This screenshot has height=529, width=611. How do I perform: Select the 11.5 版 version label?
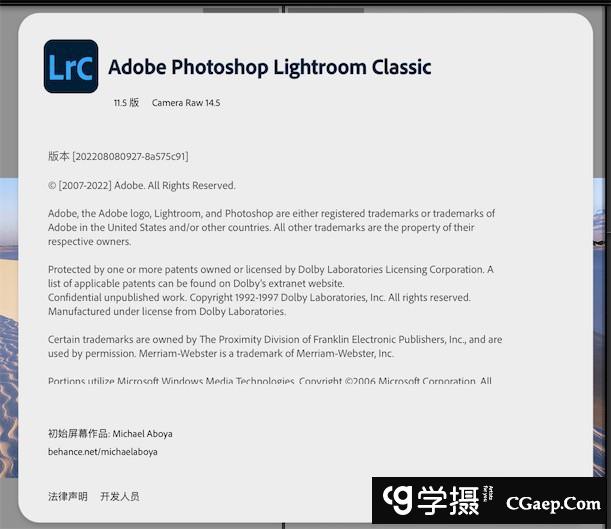pos(126,103)
